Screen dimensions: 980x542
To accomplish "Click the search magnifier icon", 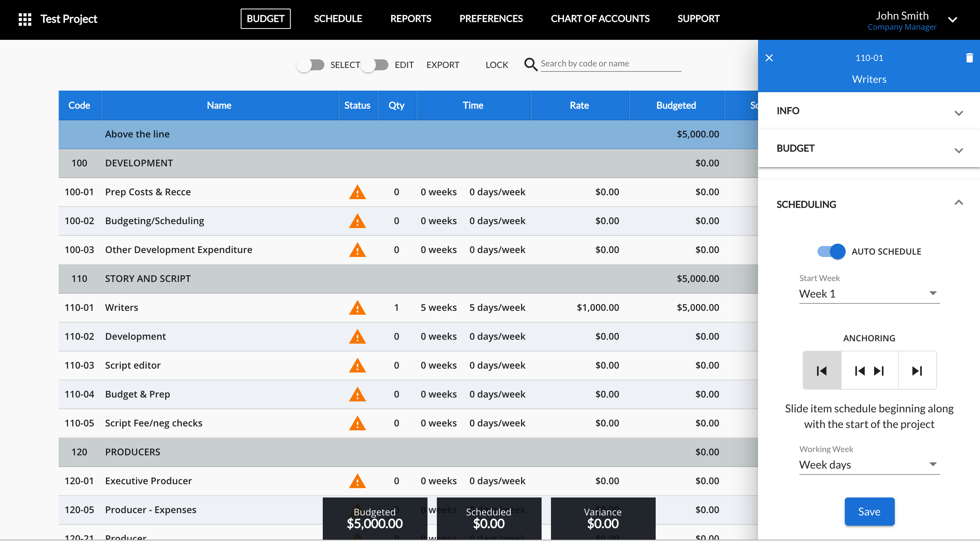I will click(530, 64).
